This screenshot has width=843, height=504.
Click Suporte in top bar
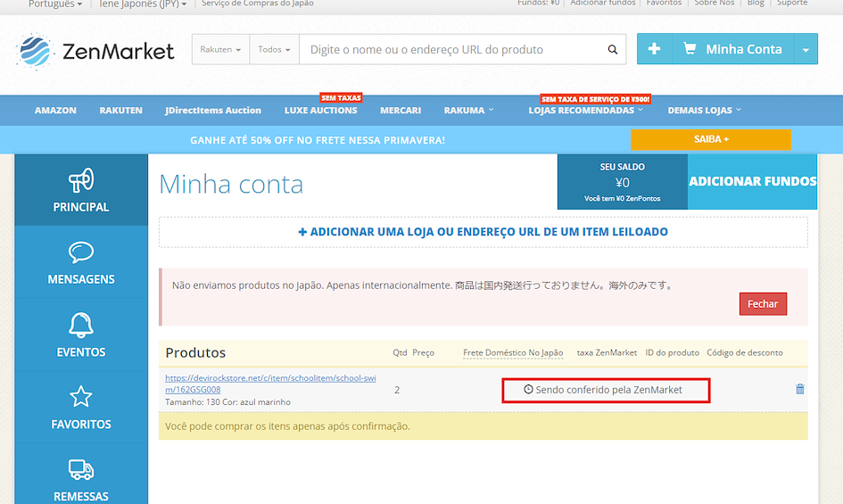(x=792, y=4)
